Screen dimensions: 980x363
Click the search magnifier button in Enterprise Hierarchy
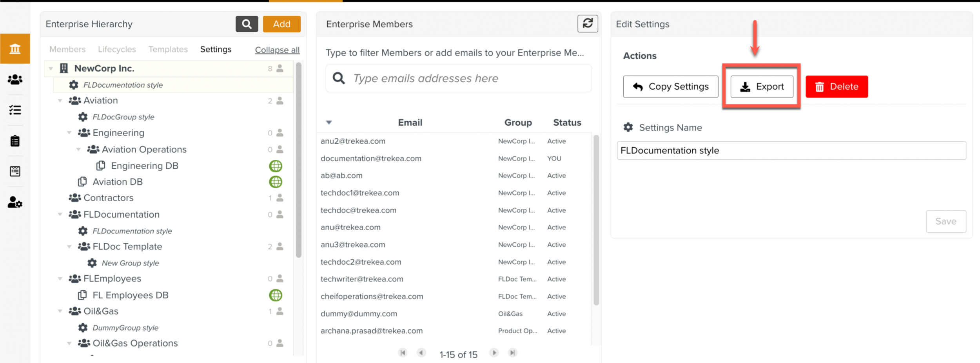click(x=247, y=24)
